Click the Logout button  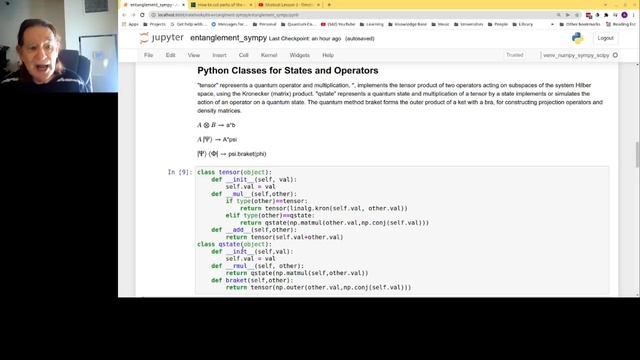(x=605, y=38)
